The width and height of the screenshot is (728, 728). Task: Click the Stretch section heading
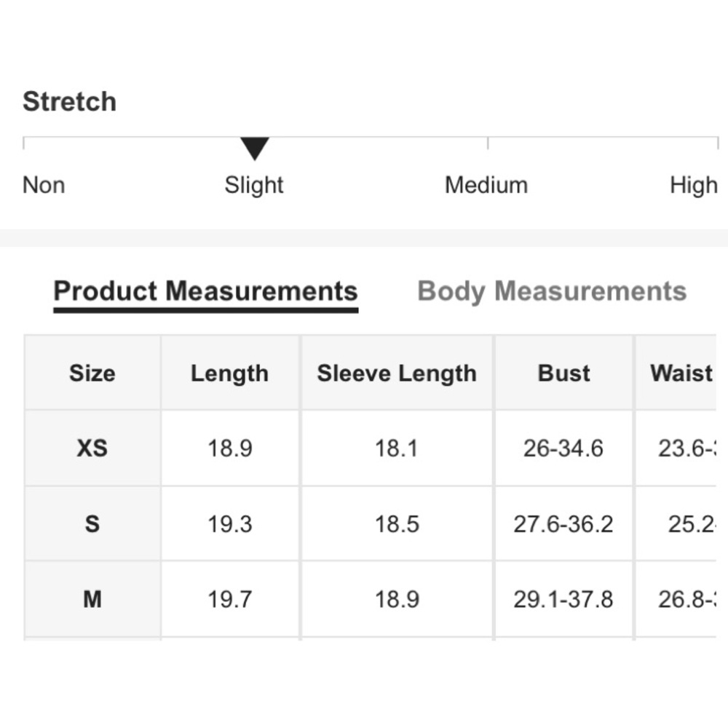[x=70, y=101]
